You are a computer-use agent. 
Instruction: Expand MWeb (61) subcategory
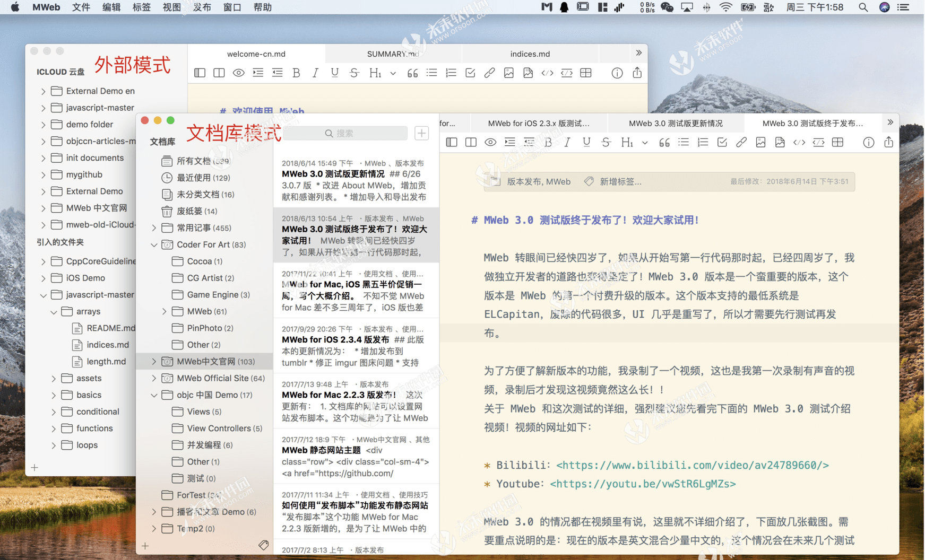click(164, 311)
